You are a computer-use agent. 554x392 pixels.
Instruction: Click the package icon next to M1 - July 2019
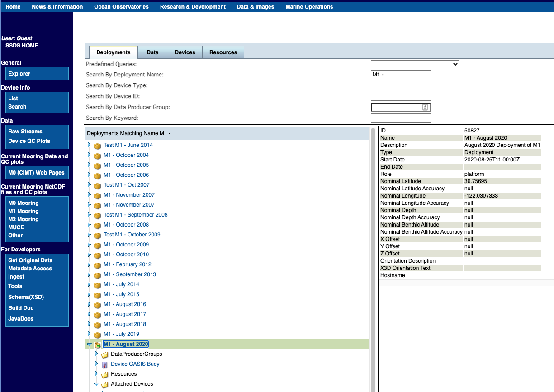click(97, 335)
